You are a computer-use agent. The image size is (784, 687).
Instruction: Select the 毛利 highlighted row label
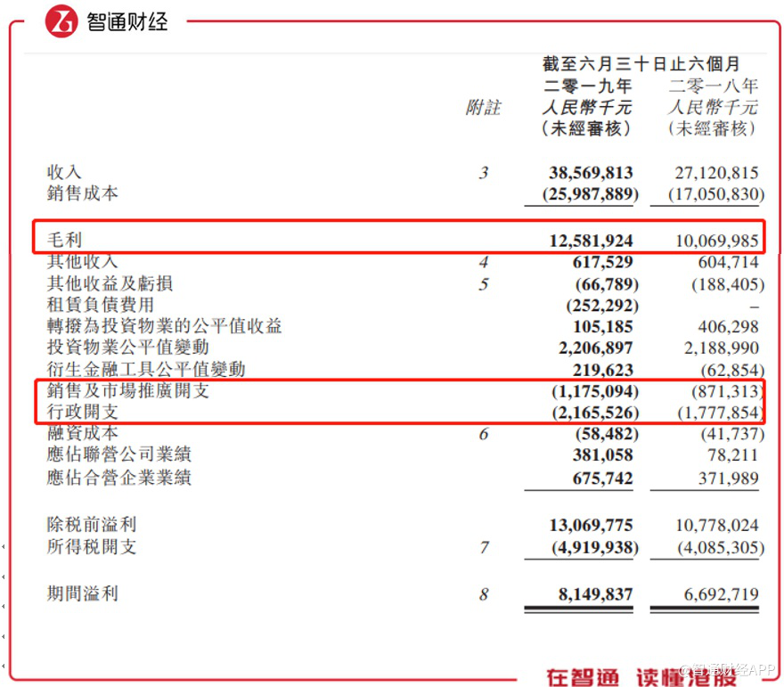tap(64, 240)
